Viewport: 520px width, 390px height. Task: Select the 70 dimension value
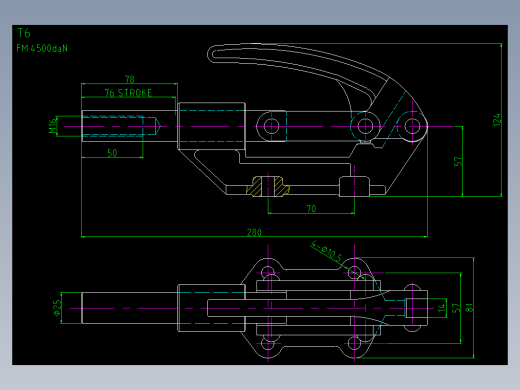(311, 209)
